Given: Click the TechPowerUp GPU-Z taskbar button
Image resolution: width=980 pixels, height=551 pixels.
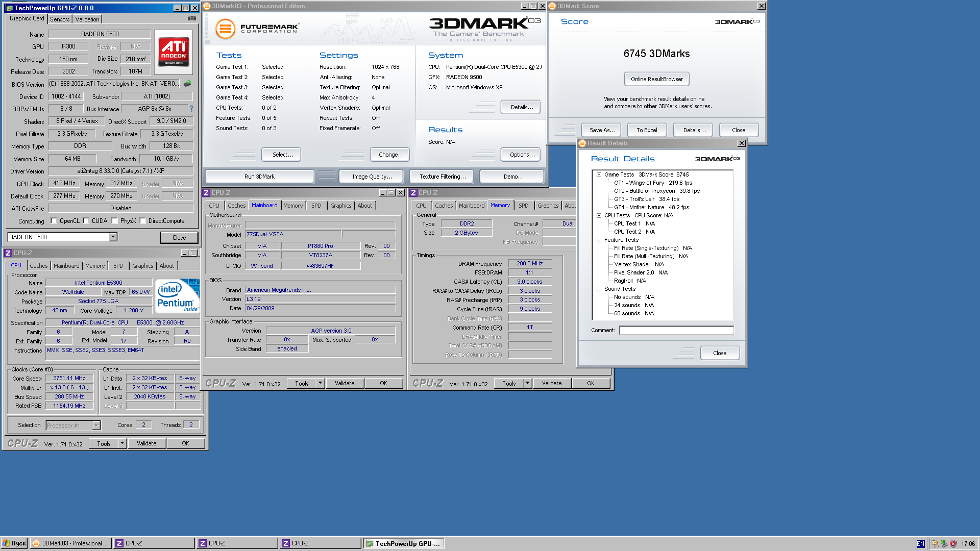Looking at the screenshot, I should (x=404, y=543).
